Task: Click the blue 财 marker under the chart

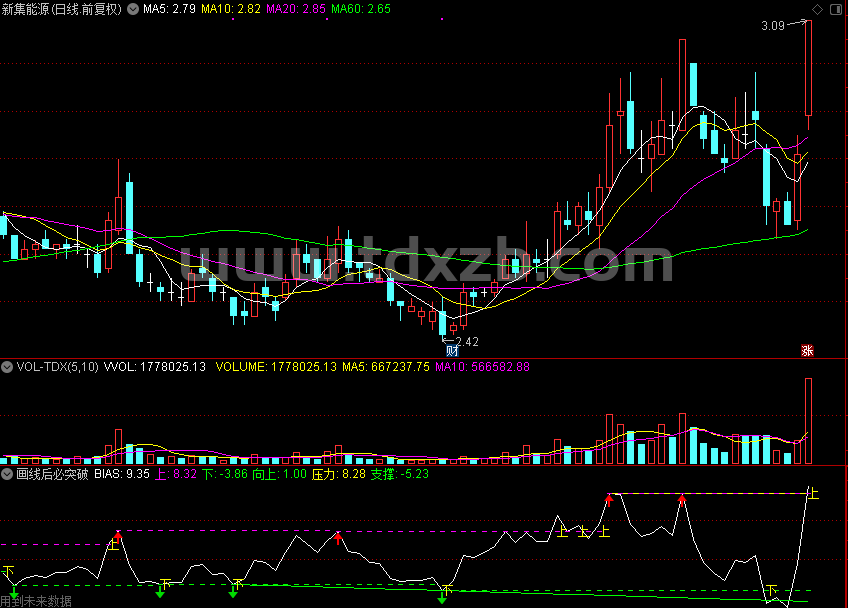Action: coord(452,351)
